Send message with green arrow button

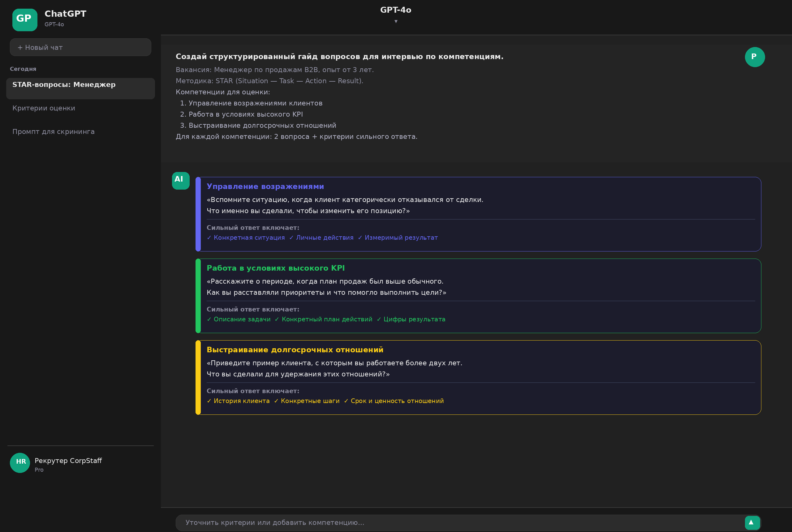(752, 522)
